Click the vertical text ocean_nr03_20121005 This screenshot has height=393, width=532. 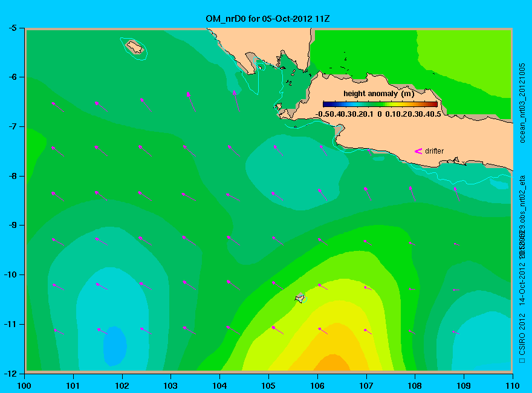(x=522, y=103)
